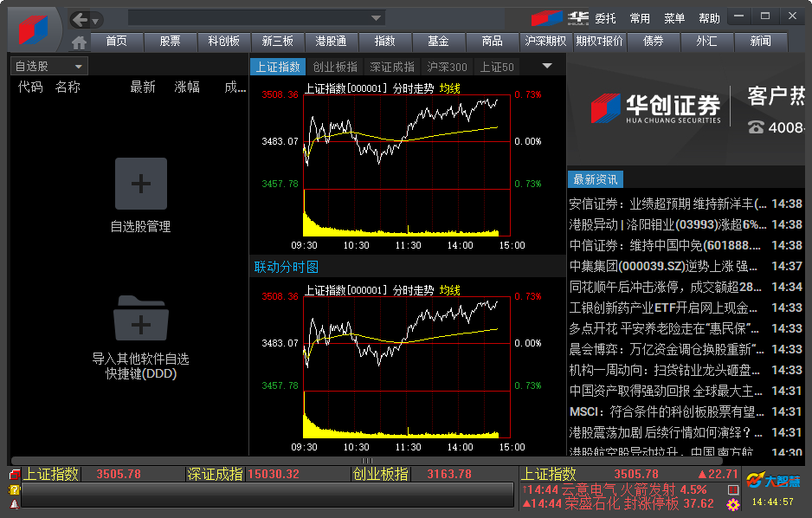The height and width of the screenshot is (518, 812).
Task: Open news 中集集团 逆势上涨
Action: [686, 266]
